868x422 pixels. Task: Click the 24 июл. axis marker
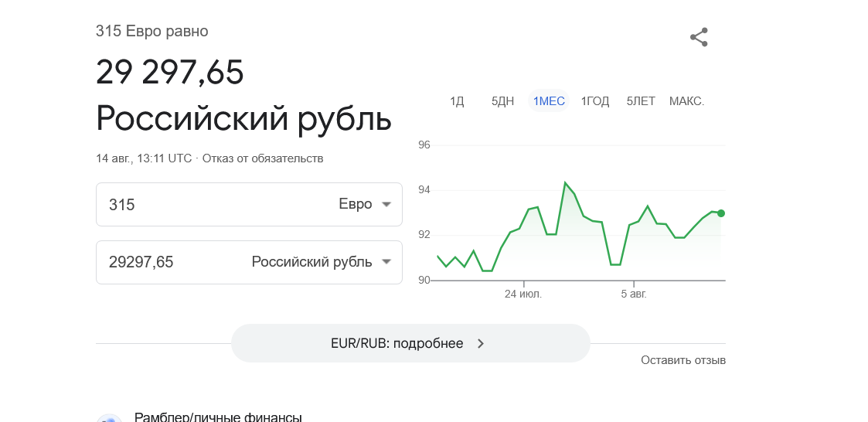pos(523,294)
